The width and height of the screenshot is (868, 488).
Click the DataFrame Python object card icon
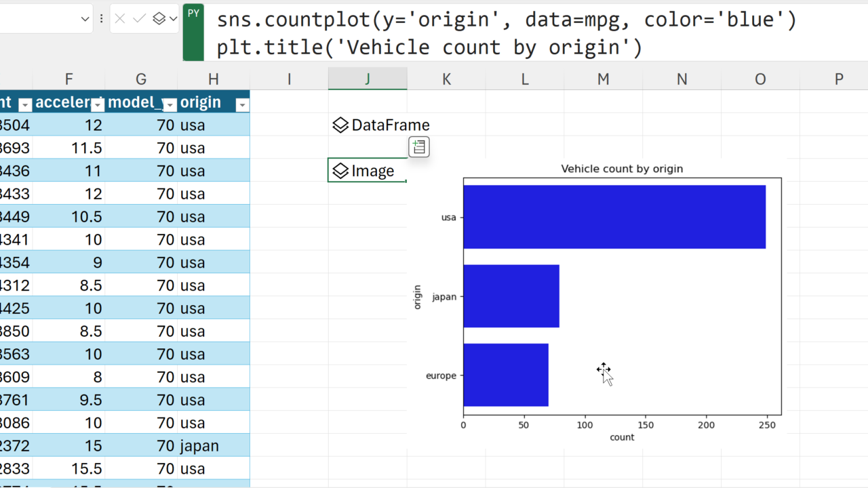pos(340,125)
